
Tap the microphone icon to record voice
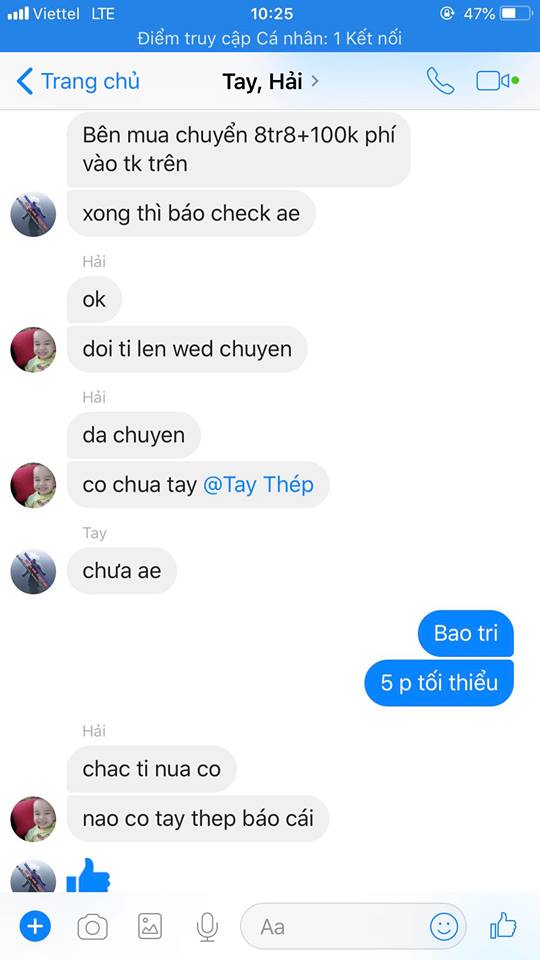pyautogui.click(x=208, y=926)
